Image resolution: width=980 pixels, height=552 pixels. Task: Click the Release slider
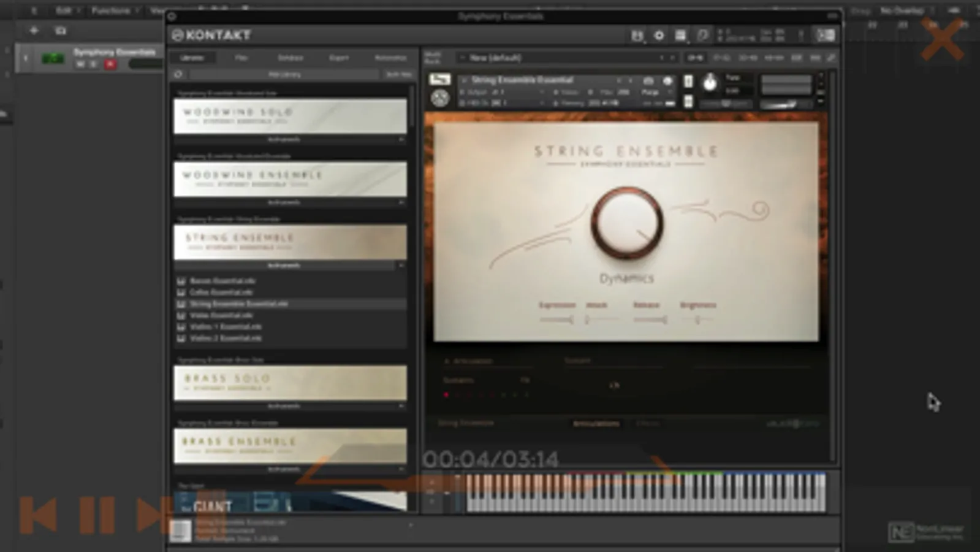pos(649,320)
